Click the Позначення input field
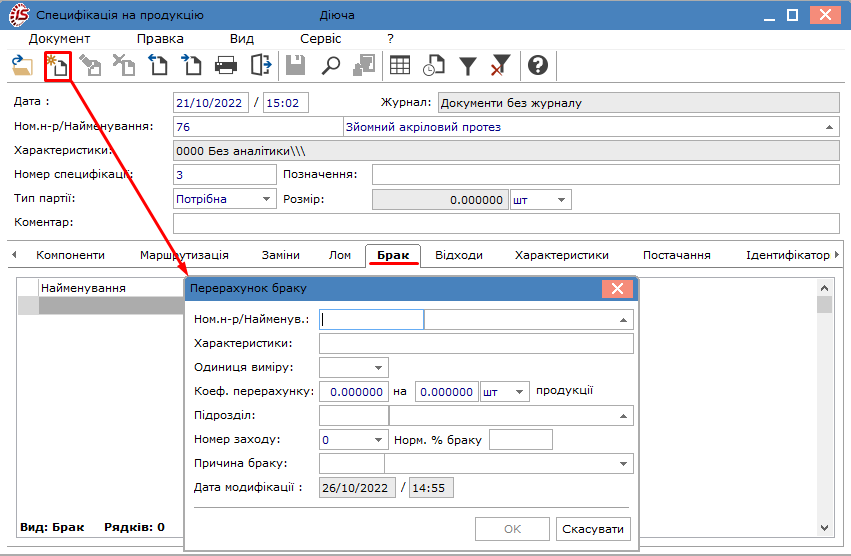 tap(606, 175)
